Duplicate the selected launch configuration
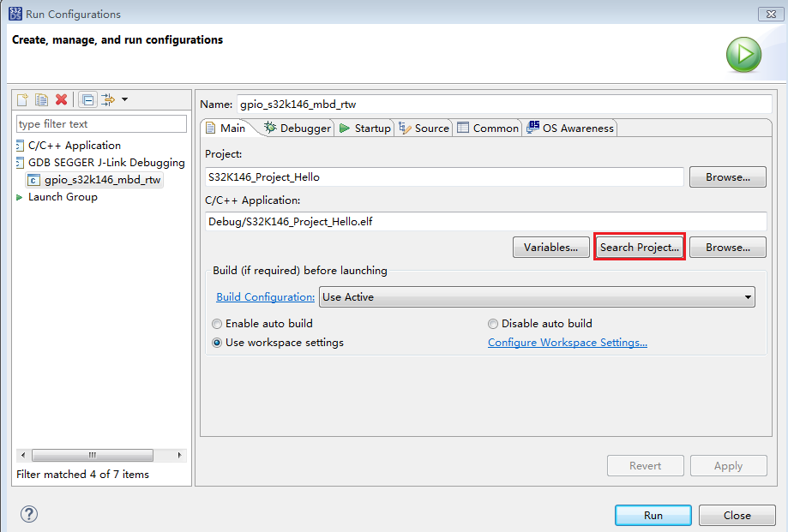788x532 pixels. 41,99
